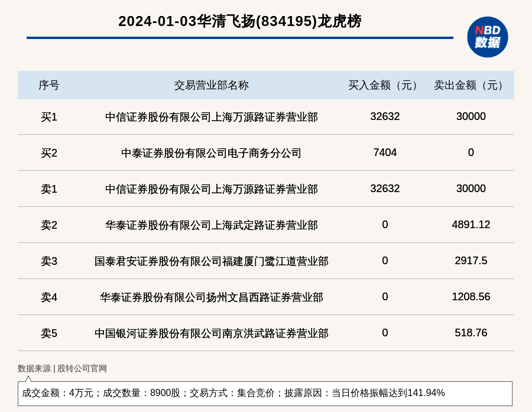Click the 交易营业部名称 column header

[212, 85]
